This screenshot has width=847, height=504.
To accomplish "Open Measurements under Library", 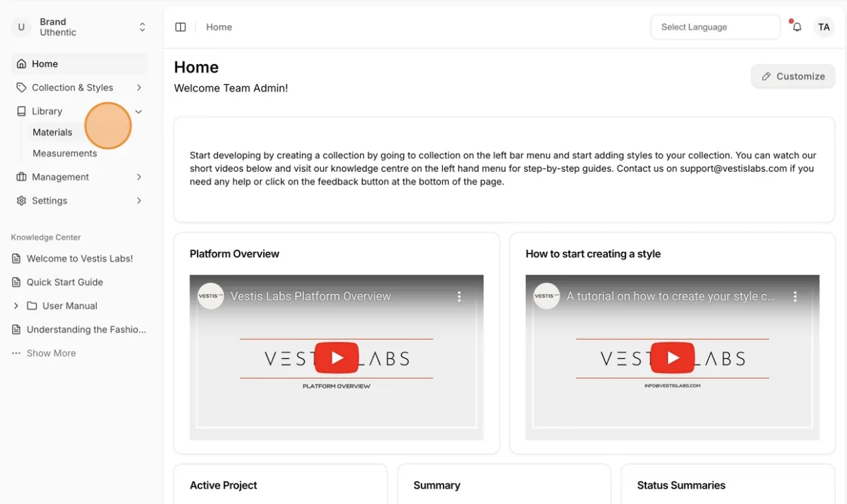I will pyautogui.click(x=65, y=153).
